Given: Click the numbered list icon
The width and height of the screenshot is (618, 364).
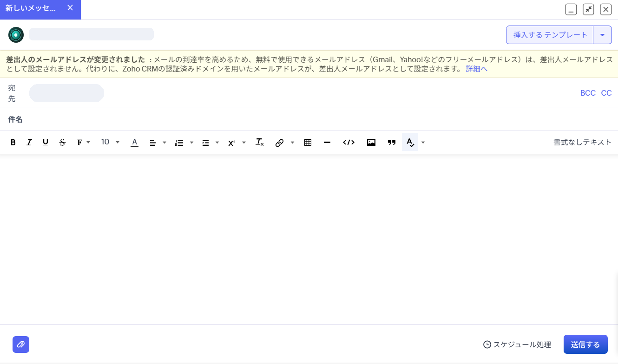Looking at the screenshot, I should (x=179, y=143).
